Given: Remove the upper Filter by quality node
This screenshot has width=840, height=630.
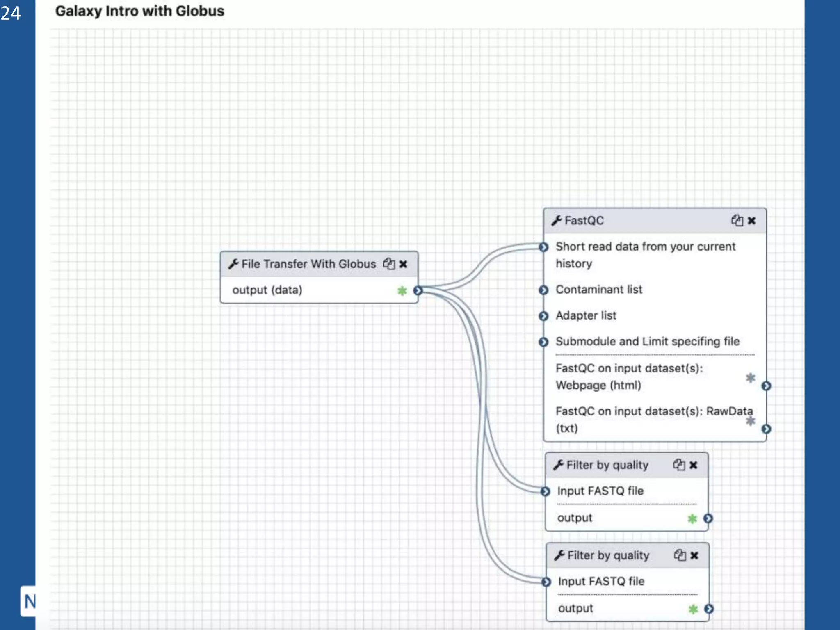Looking at the screenshot, I should point(693,465).
